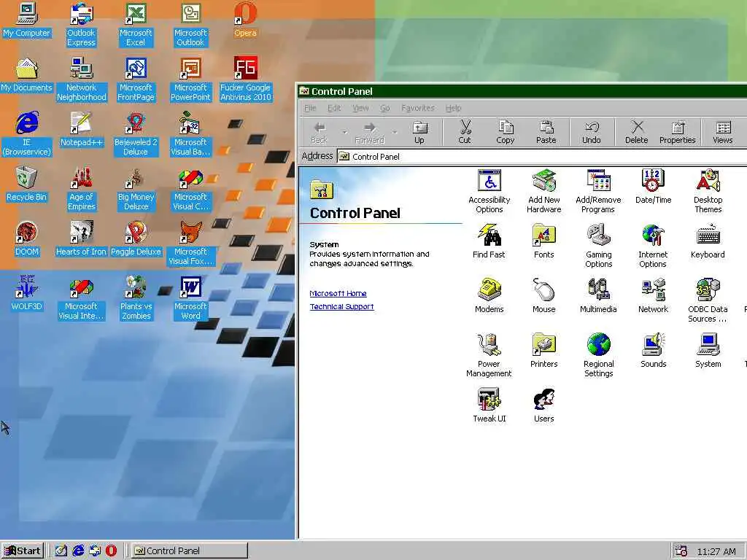
Task: Open the Add New Hardware applet
Action: click(544, 191)
